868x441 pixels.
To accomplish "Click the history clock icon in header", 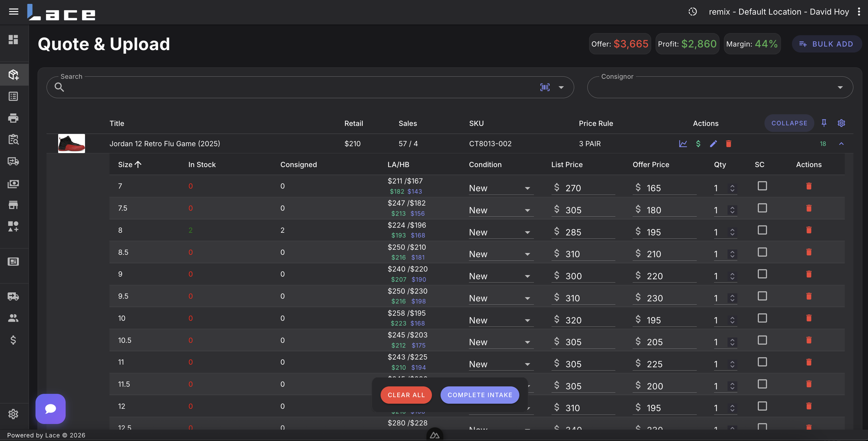I will [692, 12].
